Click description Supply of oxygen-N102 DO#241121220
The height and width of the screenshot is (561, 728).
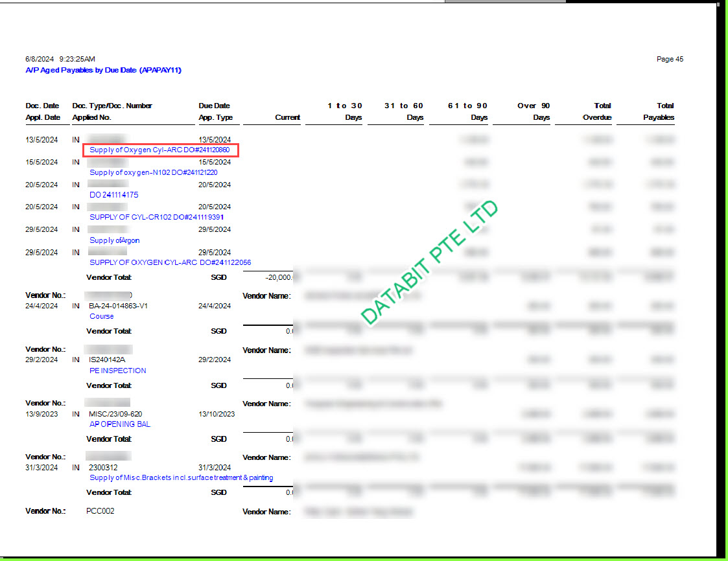[153, 172]
